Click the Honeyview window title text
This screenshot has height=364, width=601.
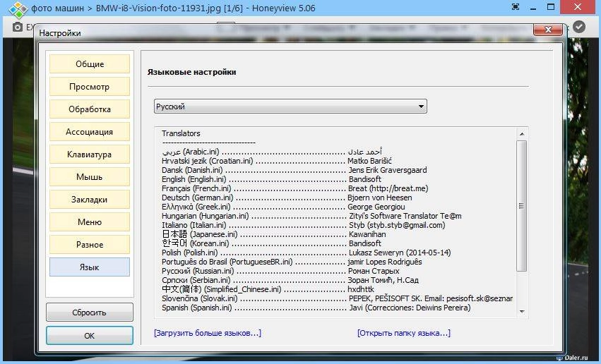click(173, 8)
